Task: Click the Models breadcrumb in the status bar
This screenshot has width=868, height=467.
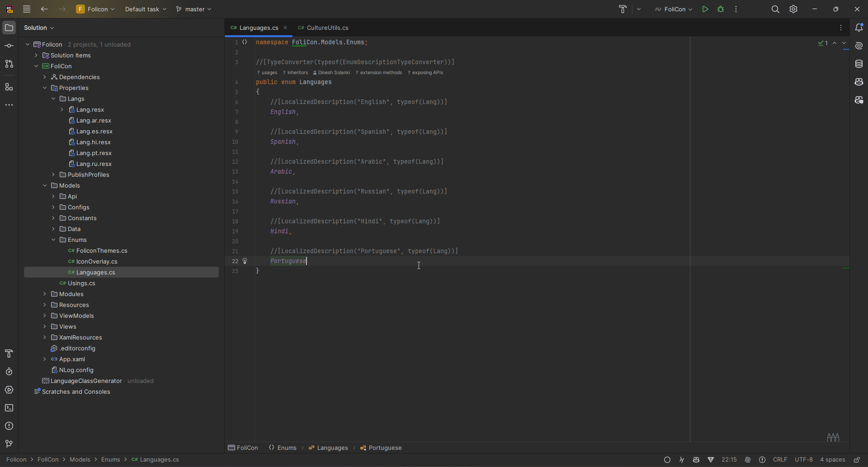Action: pos(80,460)
